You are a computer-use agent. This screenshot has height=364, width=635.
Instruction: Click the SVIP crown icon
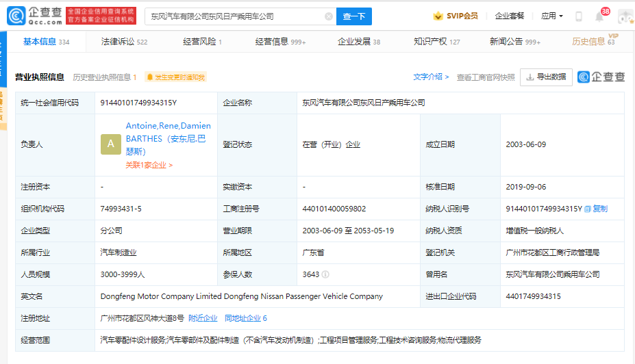tap(438, 16)
